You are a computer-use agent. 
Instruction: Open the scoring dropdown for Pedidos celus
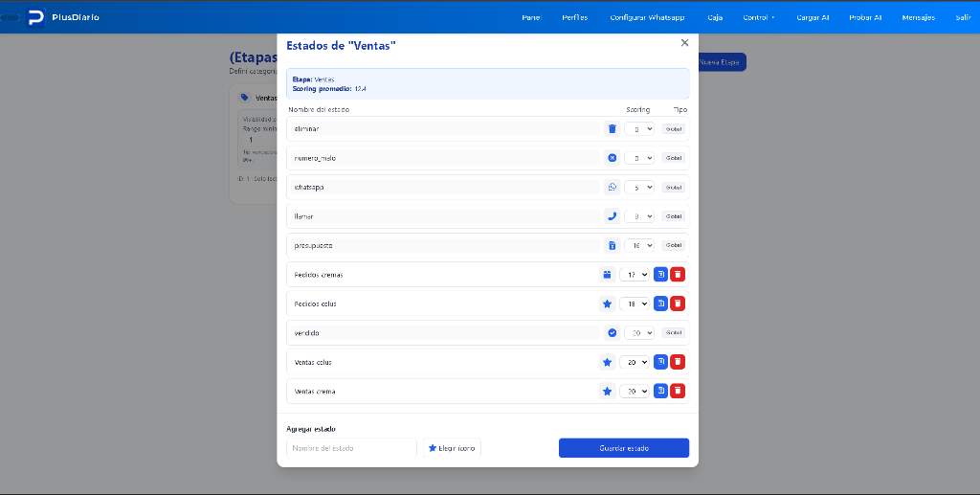click(x=635, y=304)
